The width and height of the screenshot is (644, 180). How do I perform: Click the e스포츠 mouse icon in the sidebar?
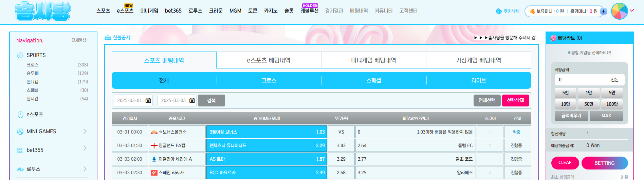tap(20, 115)
